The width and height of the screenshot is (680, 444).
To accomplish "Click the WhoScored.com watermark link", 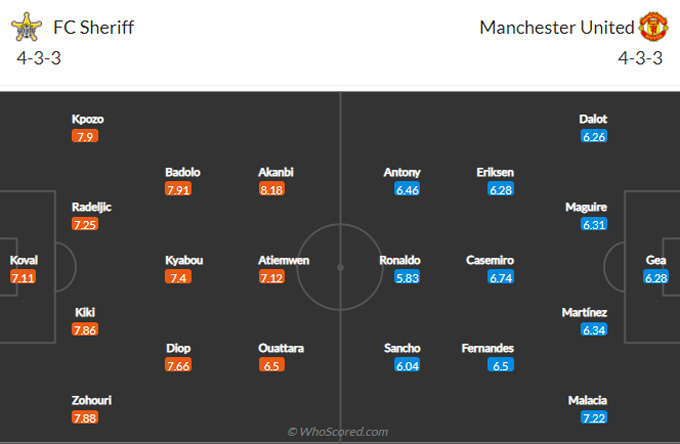I will [339, 432].
